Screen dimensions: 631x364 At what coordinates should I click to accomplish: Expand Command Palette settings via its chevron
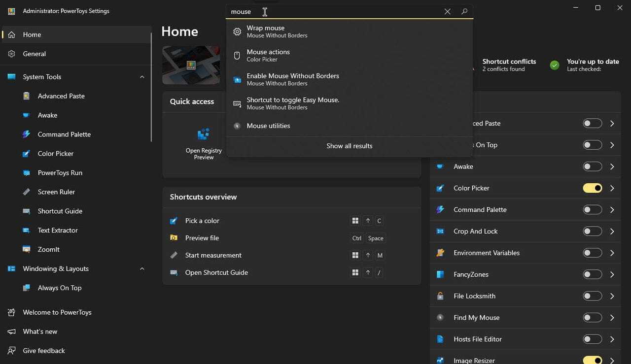pos(612,209)
